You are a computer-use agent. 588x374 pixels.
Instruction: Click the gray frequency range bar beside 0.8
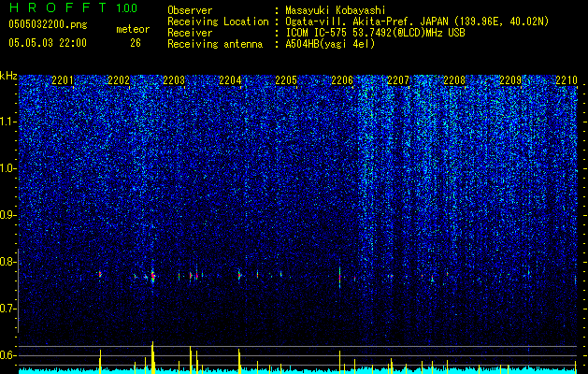tap(18, 291)
